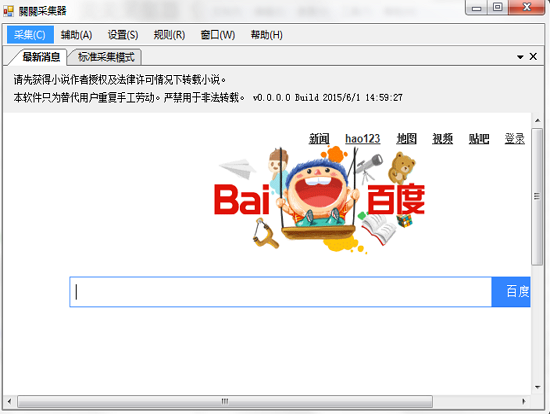Switch to the 标准采集模式 tab
This screenshot has width=550, height=414.
click(106, 57)
